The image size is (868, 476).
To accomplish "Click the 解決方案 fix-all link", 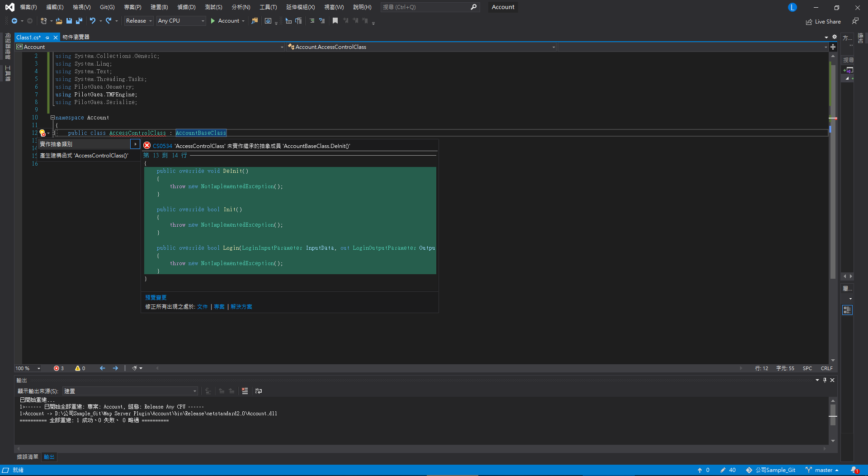I will point(241,307).
